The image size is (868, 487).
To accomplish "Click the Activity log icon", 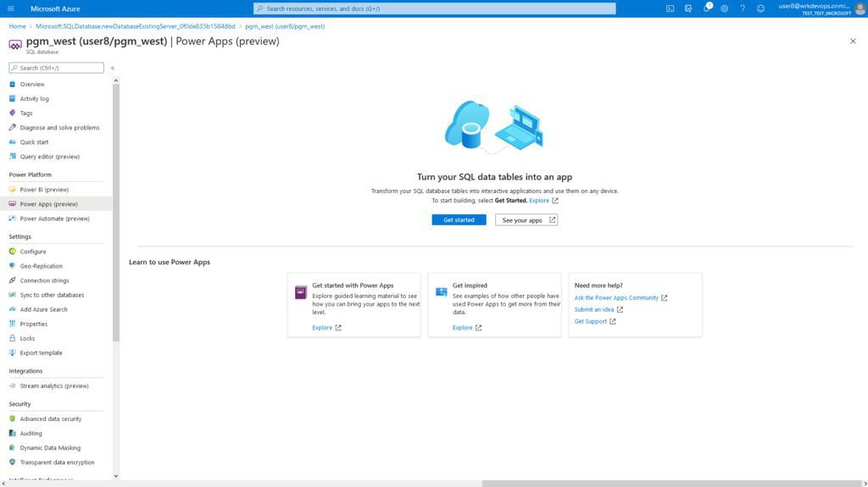I will pos(12,98).
